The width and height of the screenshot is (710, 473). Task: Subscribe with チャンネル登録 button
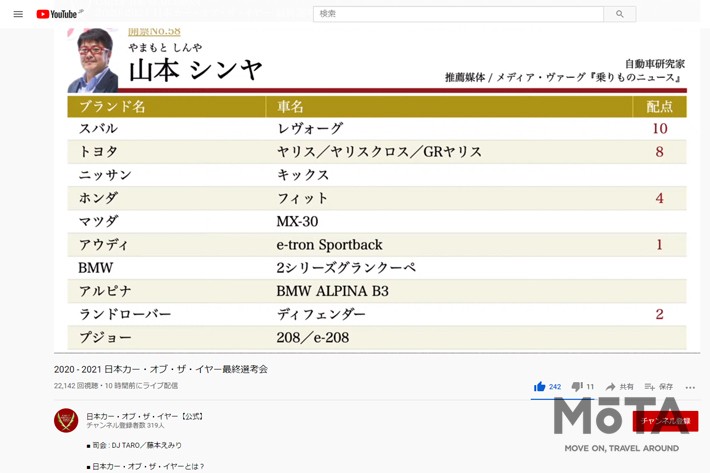[x=665, y=421]
